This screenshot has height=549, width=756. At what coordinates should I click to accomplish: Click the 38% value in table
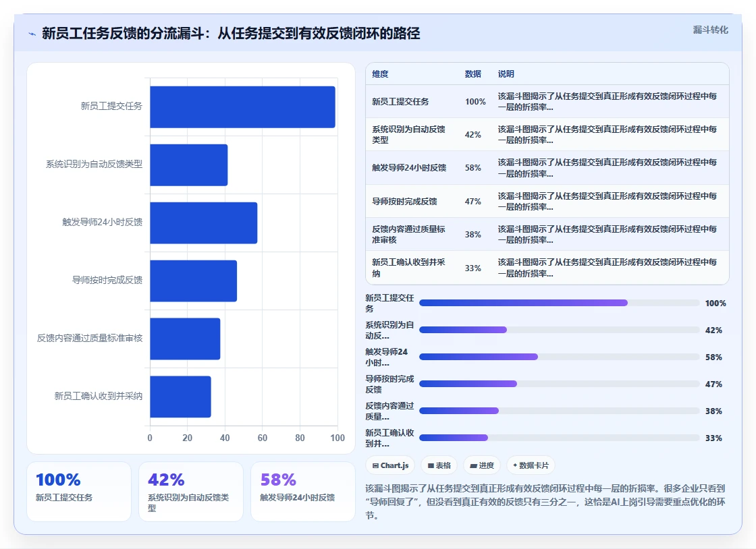coord(473,235)
